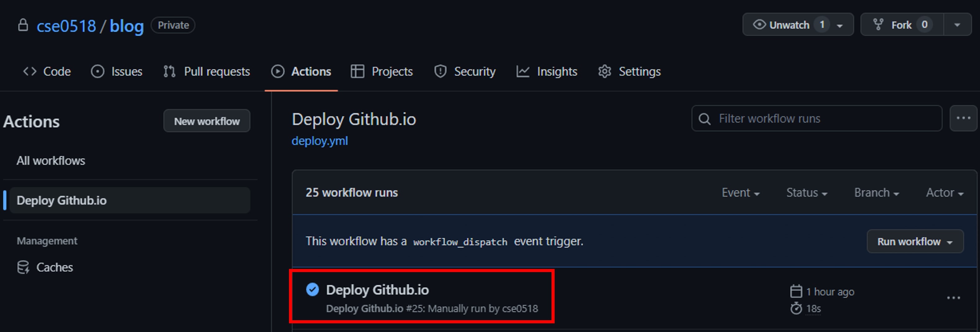This screenshot has width=980, height=332.
Task: Click the Private badge label
Action: [173, 25]
